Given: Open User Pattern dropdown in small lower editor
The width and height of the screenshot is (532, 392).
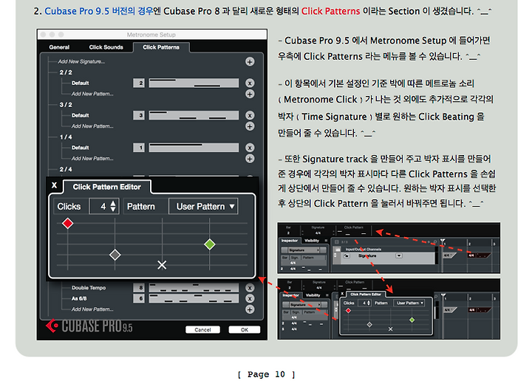Looking at the screenshot, I should (x=410, y=303).
